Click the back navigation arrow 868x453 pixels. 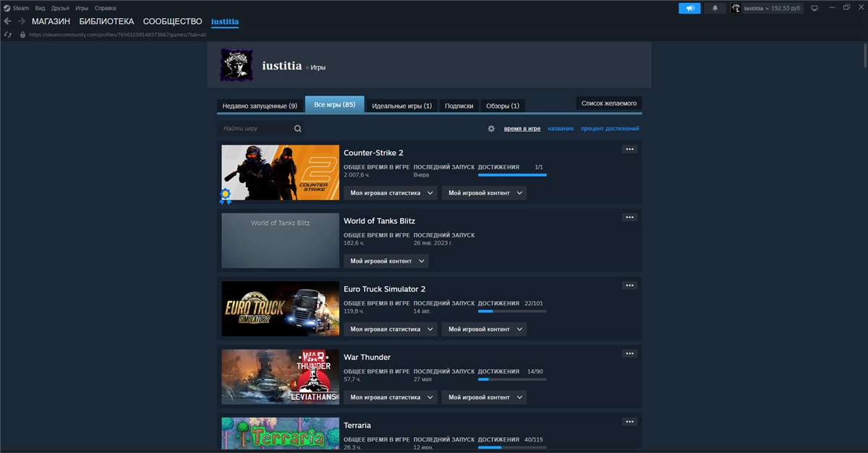point(6,21)
